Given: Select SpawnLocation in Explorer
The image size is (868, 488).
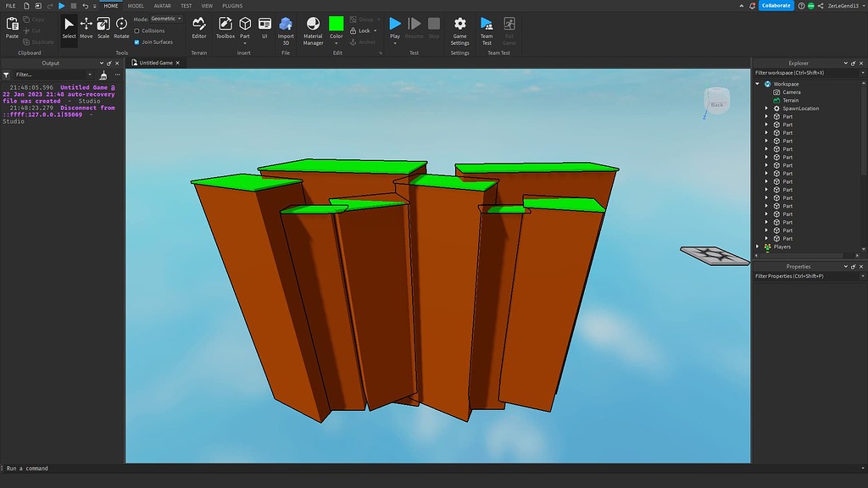Looking at the screenshot, I should (x=800, y=108).
